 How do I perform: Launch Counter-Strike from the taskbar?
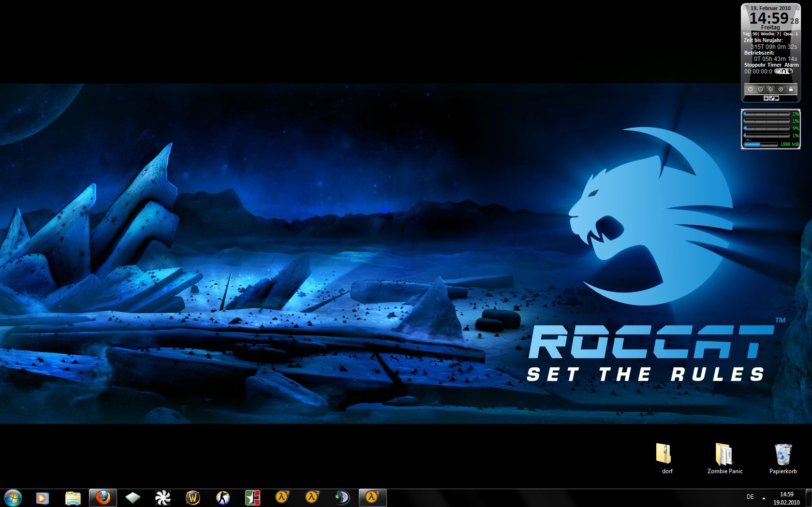223,497
